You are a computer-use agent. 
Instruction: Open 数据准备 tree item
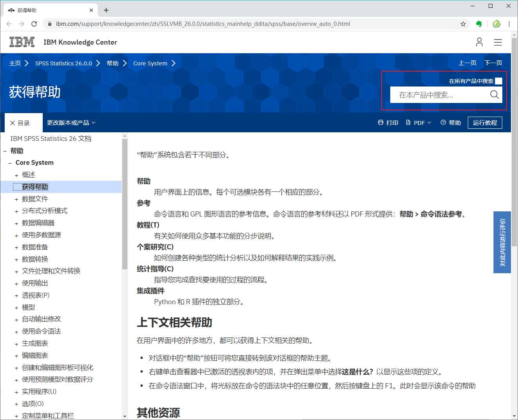pyautogui.click(x=35, y=247)
